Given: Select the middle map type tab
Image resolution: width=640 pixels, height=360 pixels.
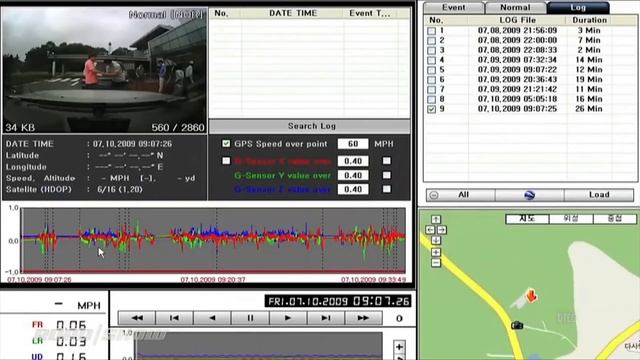Looking at the screenshot, I should [x=571, y=219].
